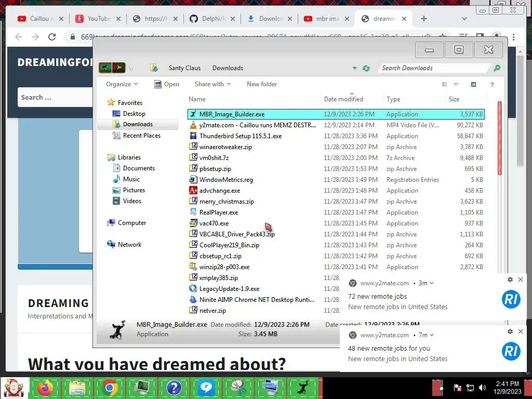Click New folder in the toolbar
The height and width of the screenshot is (399, 532).
(262, 84)
